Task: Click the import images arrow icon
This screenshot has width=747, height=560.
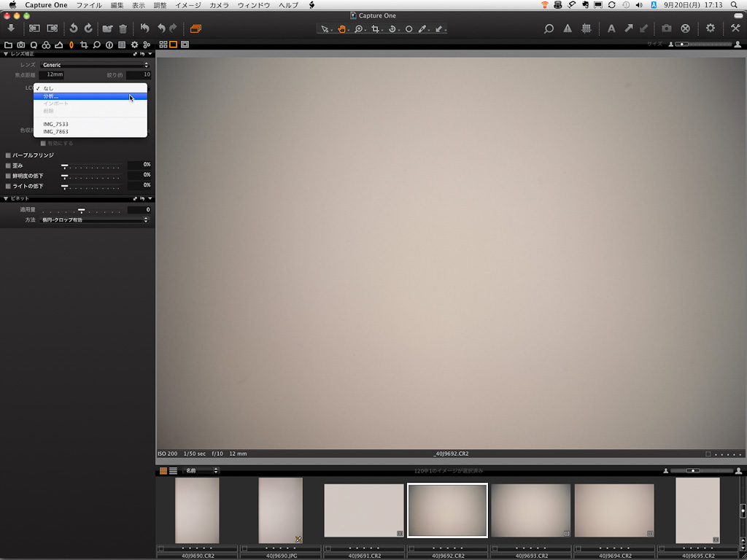Action: point(11,28)
